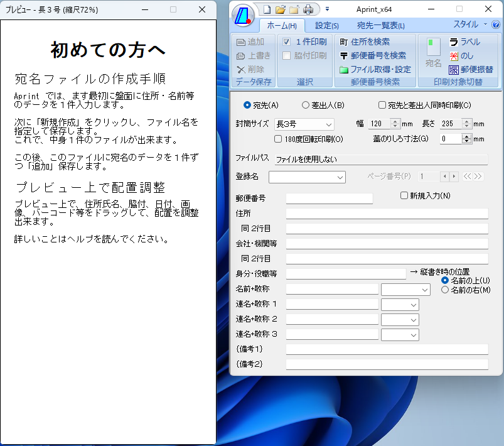Open the honorific dropdown next to 名前+敬称
Screen dimensions: 504x446
point(405,290)
